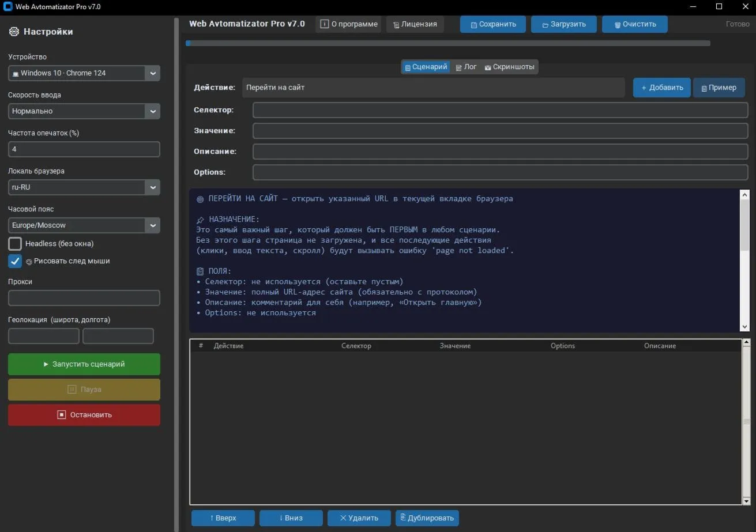Image resolution: width=756 pixels, height=532 pixels.
Task: Save scenario with Сохранить button
Action: [492, 24]
